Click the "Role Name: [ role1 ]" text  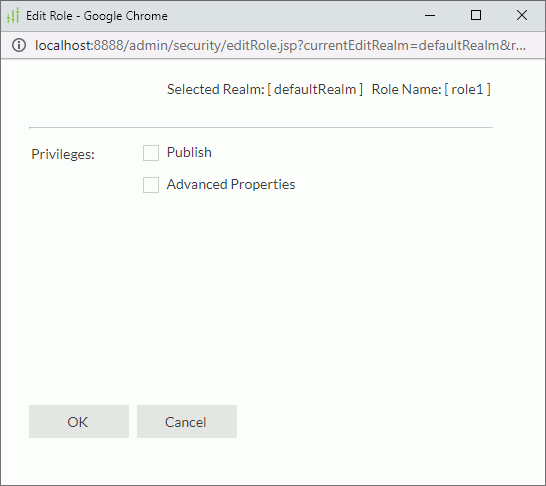(x=431, y=89)
